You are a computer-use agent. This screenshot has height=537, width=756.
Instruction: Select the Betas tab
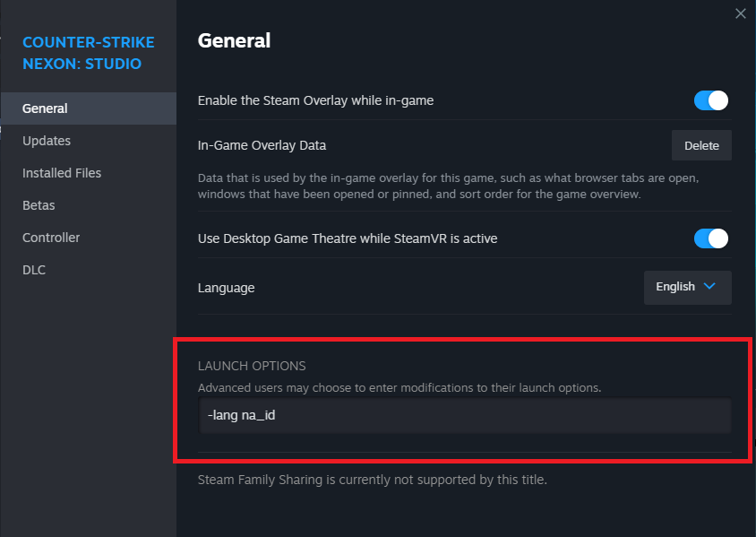click(39, 204)
